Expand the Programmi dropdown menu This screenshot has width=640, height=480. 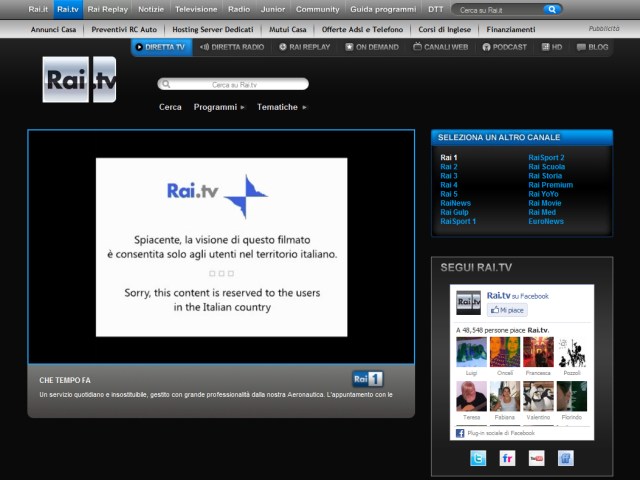pyautogui.click(x=219, y=107)
